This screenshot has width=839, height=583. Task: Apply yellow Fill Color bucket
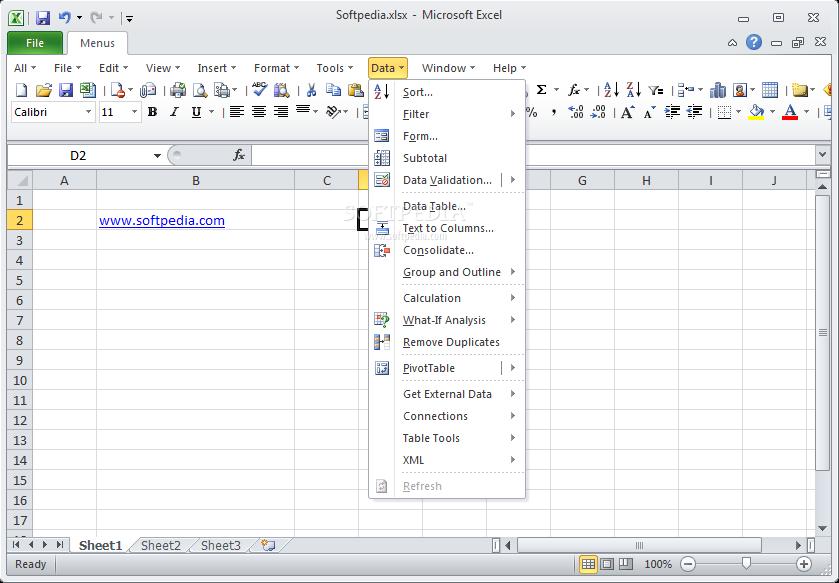[756, 112]
